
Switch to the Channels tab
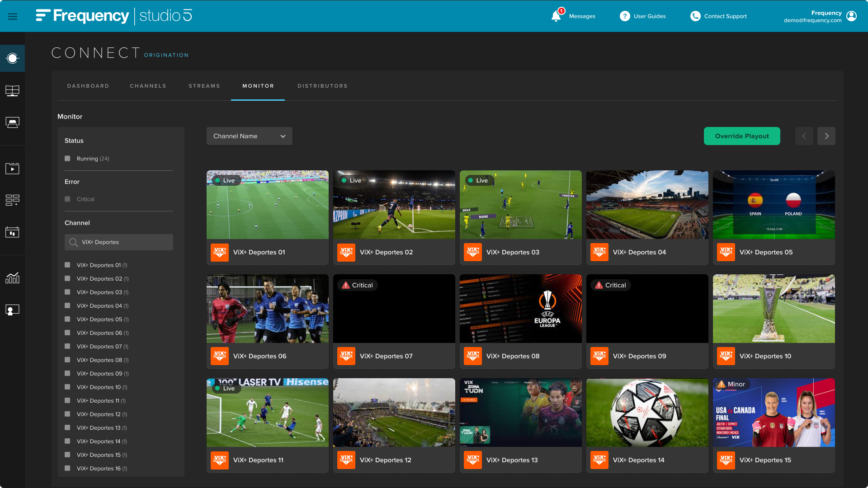148,86
